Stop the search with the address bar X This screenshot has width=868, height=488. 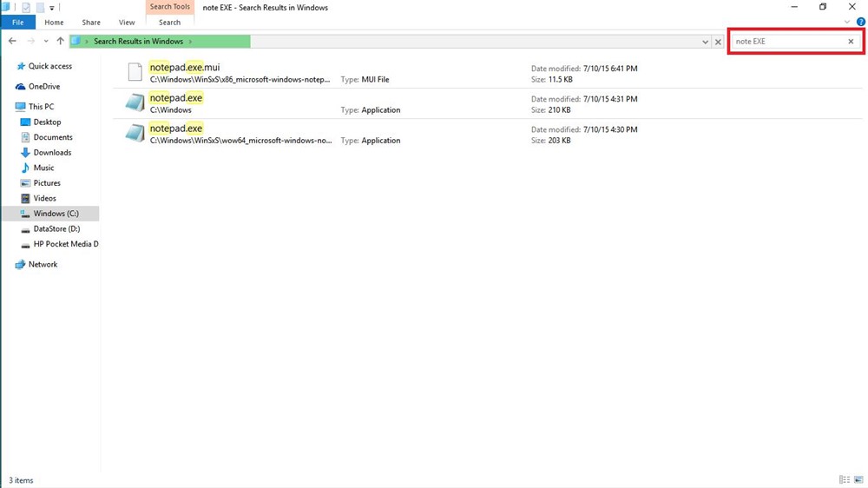[718, 42]
